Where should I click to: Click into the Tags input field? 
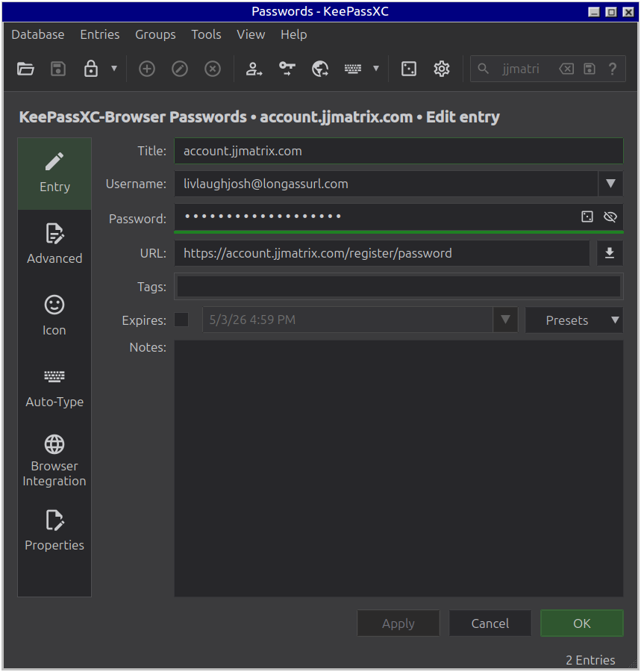[x=398, y=287]
